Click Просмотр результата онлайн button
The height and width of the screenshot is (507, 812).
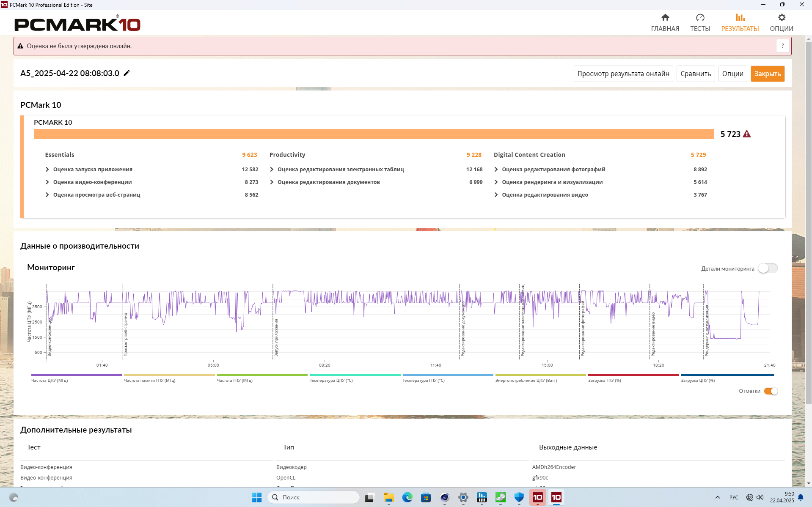click(x=623, y=74)
